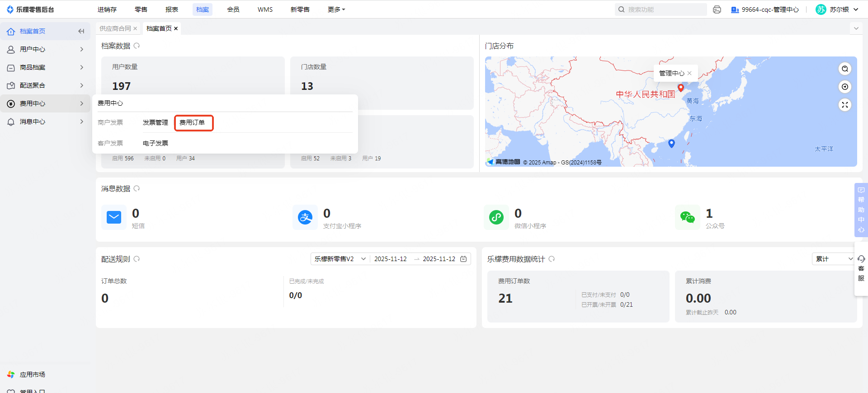Screen dimensions: 868x393
Task: Click the map search icon
Action: [844, 69]
